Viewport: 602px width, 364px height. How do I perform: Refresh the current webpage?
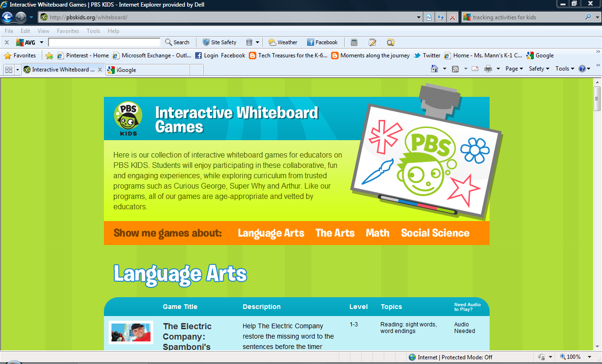click(x=441, y=17)
